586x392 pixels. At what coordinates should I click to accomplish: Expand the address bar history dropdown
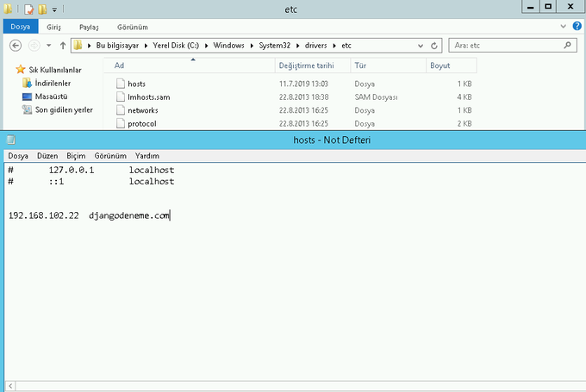(x=421, y=46)
